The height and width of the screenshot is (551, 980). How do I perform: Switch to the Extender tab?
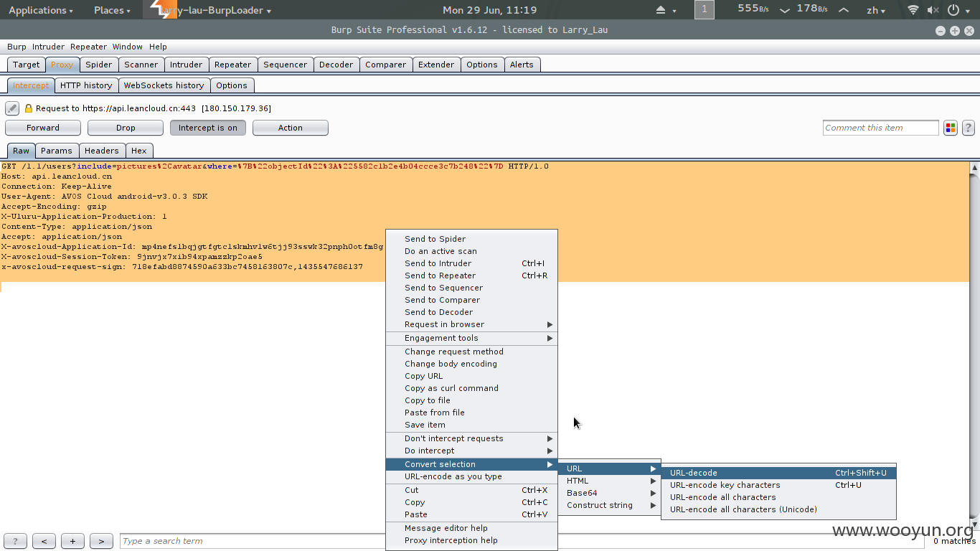tap(436, 65)
